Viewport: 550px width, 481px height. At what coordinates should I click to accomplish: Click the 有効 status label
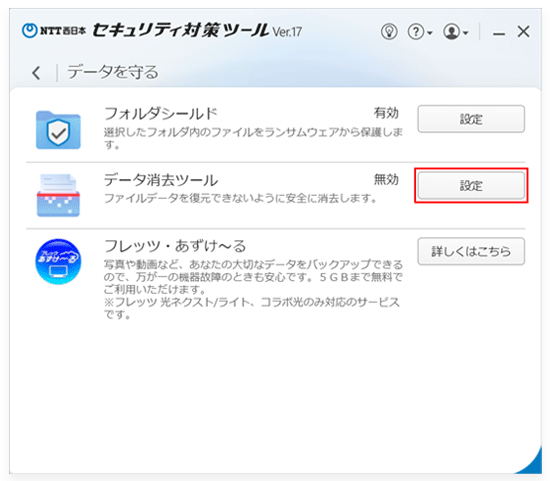(x=386, y=113)
